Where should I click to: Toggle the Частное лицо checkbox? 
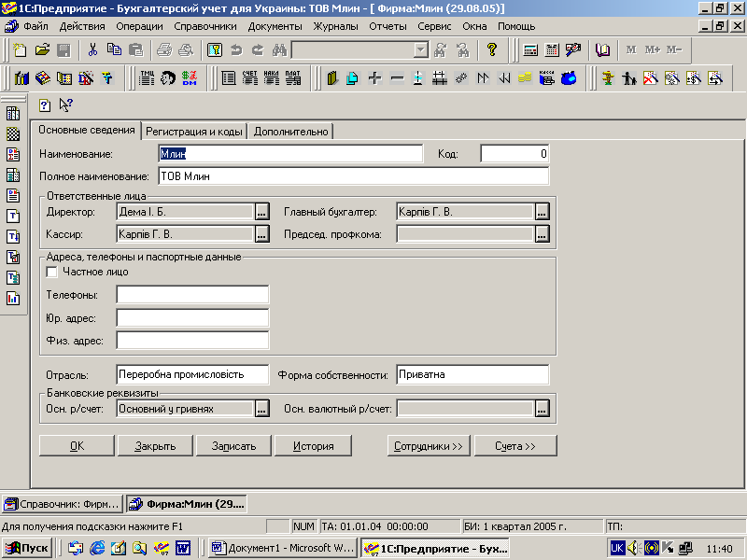click(52, 272)
